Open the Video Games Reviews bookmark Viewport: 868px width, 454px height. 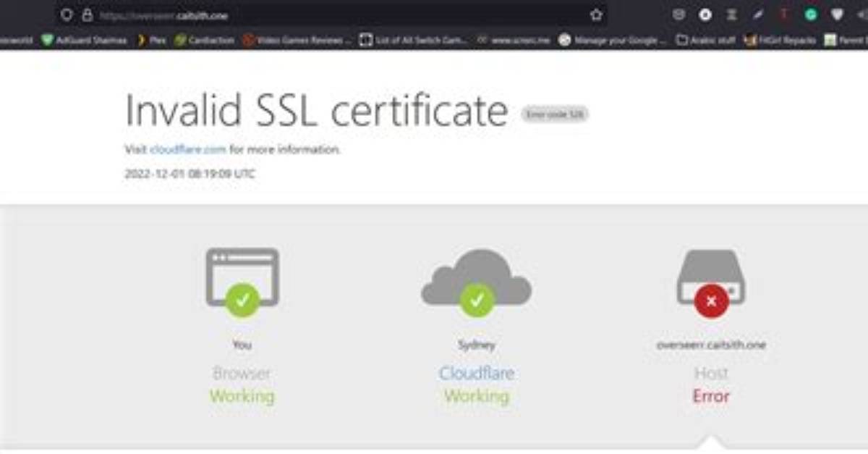coord(297,41)
